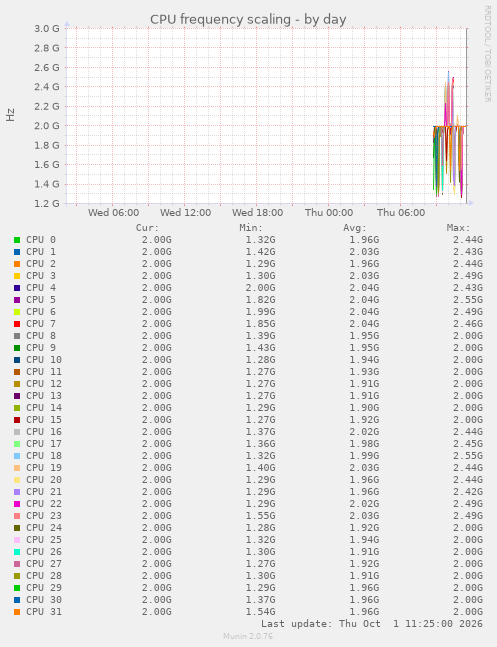Click the 'CPU 29' legend label
The height and width of the screenshot is (647, 497).
coord(44,588)
